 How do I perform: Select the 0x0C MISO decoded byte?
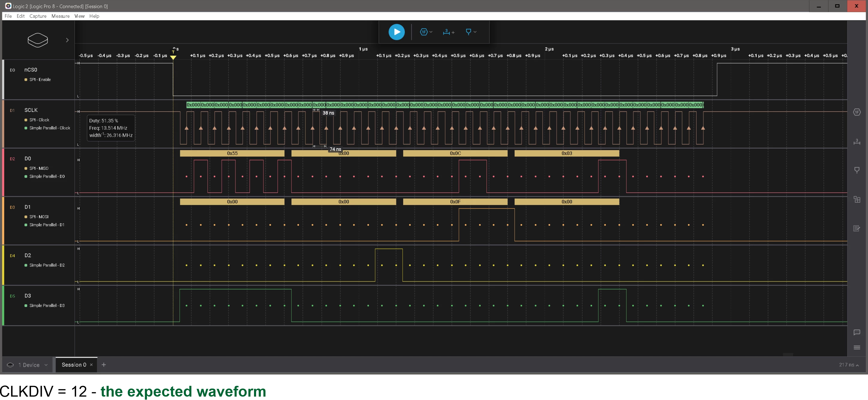click(455, 153)
